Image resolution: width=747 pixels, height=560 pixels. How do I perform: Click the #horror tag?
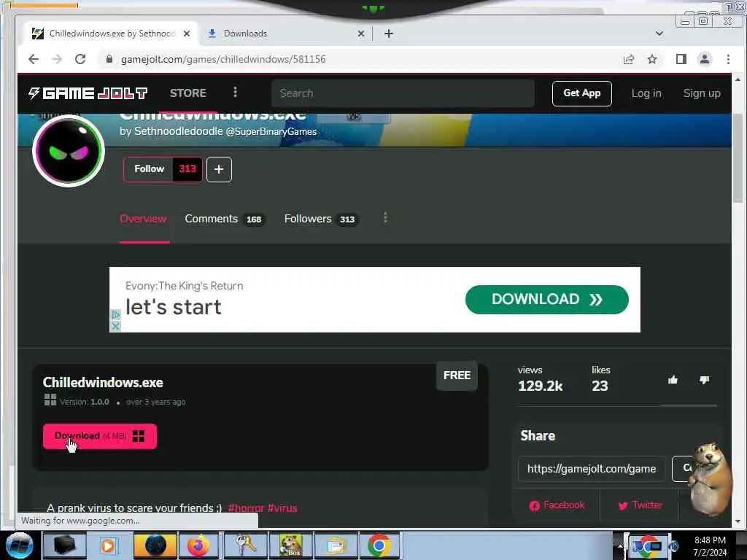[246, 508]
